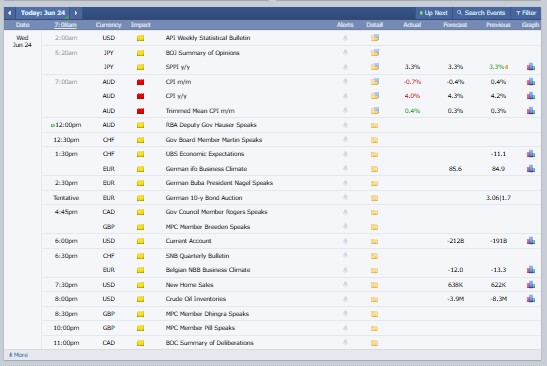Viewport: 547px width, 366px height.
Task: Open detail folder for SNB Quarterly Bulletin
Action: click(x=374, y=256)
